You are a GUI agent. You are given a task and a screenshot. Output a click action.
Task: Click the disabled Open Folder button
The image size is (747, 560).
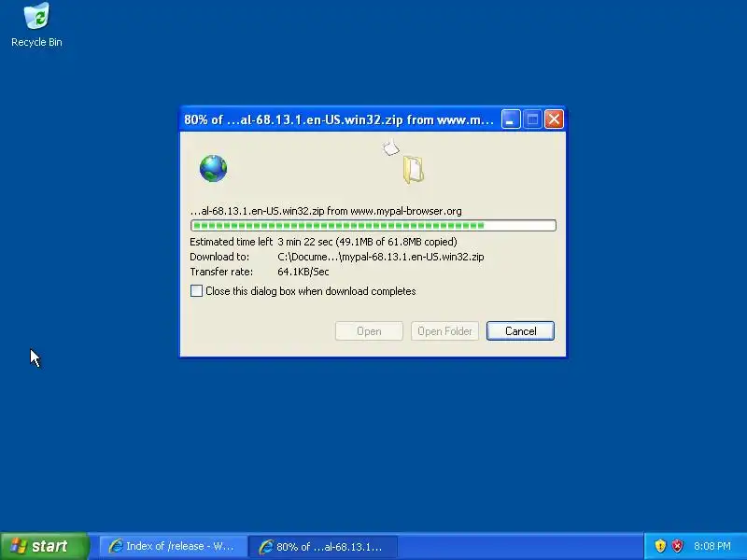pyautogui.click(x=444, y=331)
